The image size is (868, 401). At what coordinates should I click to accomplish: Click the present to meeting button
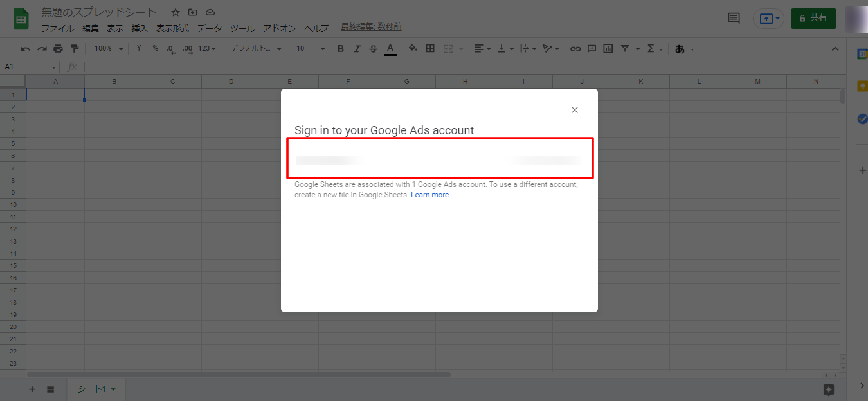tap(768, 19)
